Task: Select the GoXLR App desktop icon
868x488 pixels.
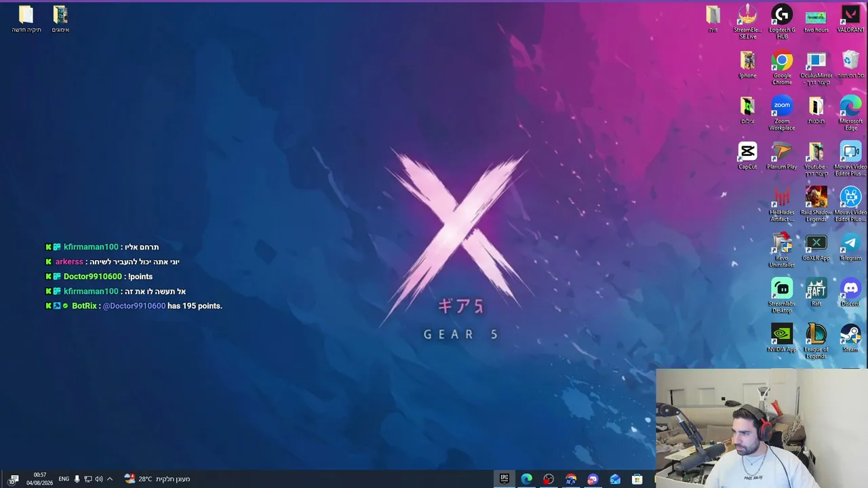Action: click(816, 247)
